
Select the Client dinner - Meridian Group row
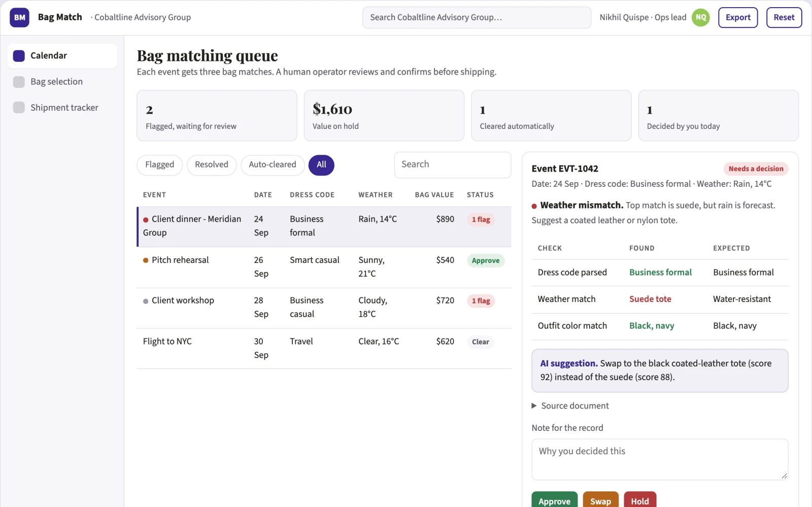pyautogui.click(x=324, y=226)
